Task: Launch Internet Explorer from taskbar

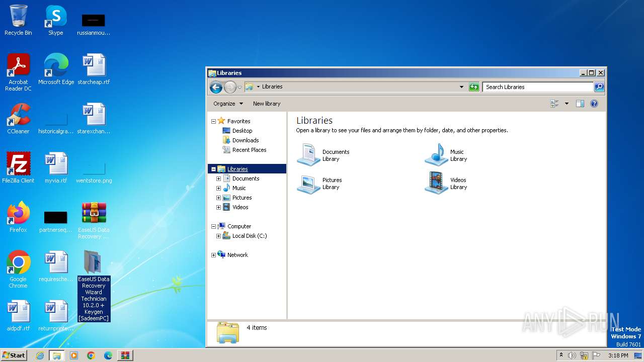Action: coord(40,355)
